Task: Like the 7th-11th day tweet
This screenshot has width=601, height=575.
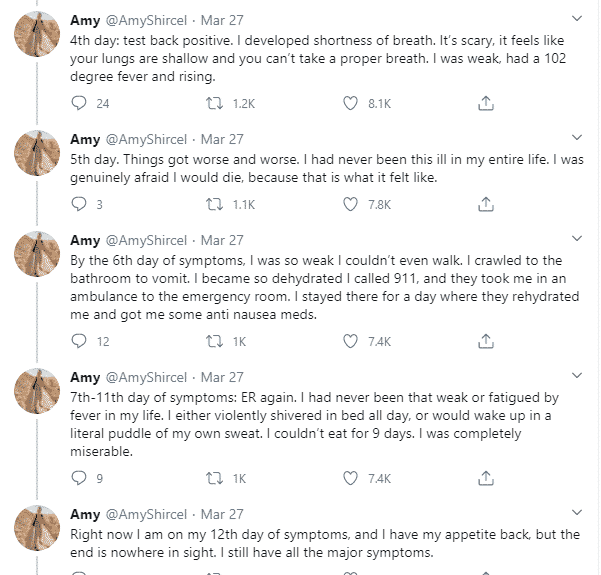Action: [x=350, y=478]
